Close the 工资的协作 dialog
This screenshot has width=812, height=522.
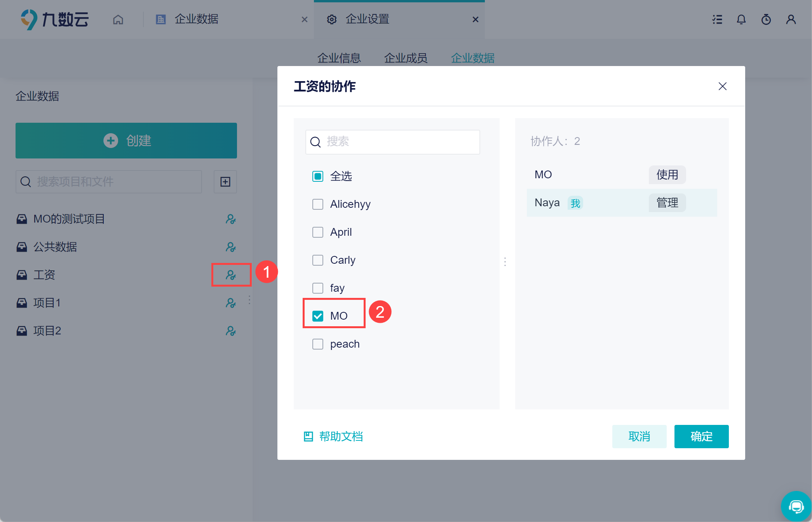pos(723,86)
